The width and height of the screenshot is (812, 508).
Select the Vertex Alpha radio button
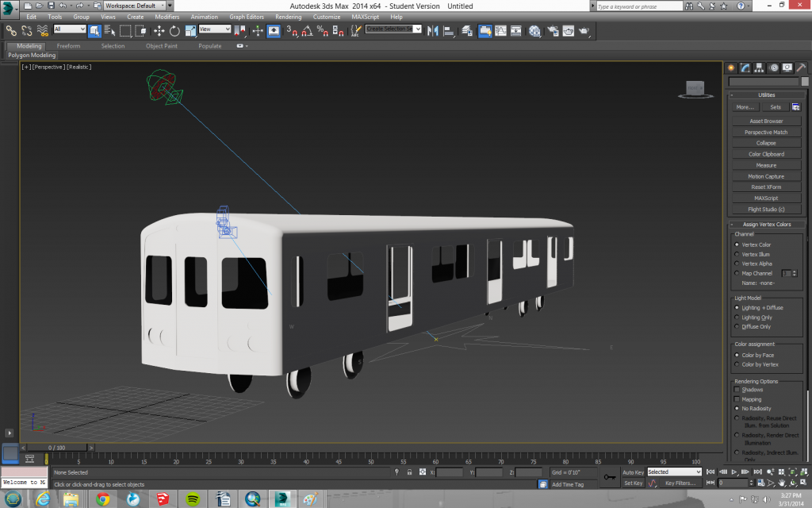click(737, 264)
